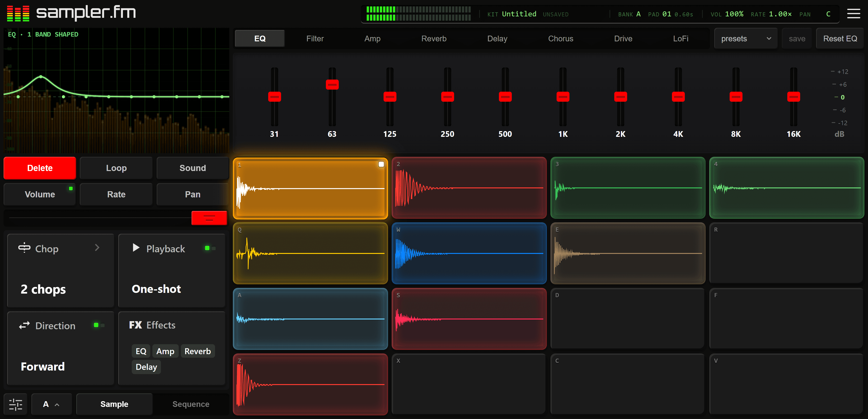Open the Delay effects tab
868x419 pixels.
[497, 39]
